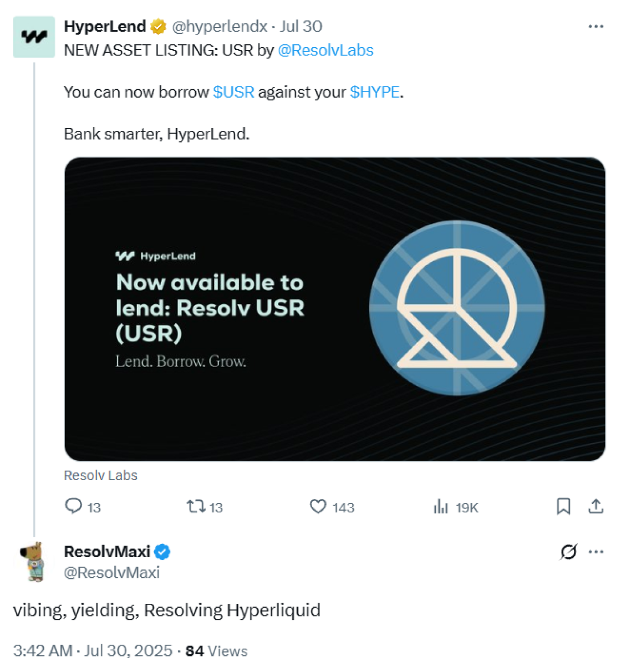Image resolution: width=621 pixels, height=672 pixels.
Task: Open the $HYPE cashtag link
Action: point(374,92)
